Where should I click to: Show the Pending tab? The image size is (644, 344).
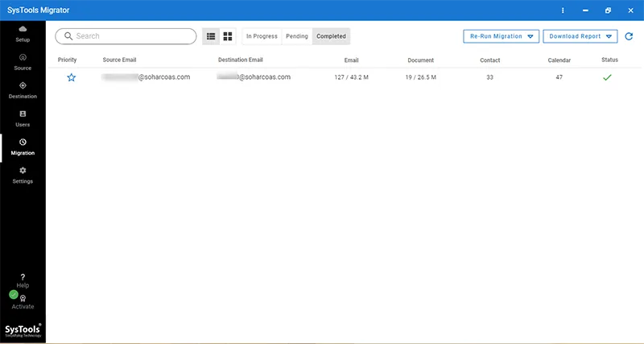[x=297, y=36]
